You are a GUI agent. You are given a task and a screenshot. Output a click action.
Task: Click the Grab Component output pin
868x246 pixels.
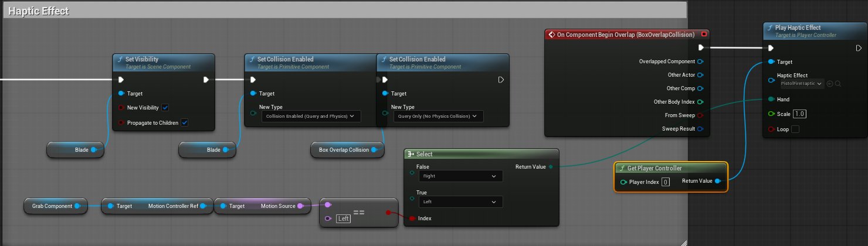[79, 206]
